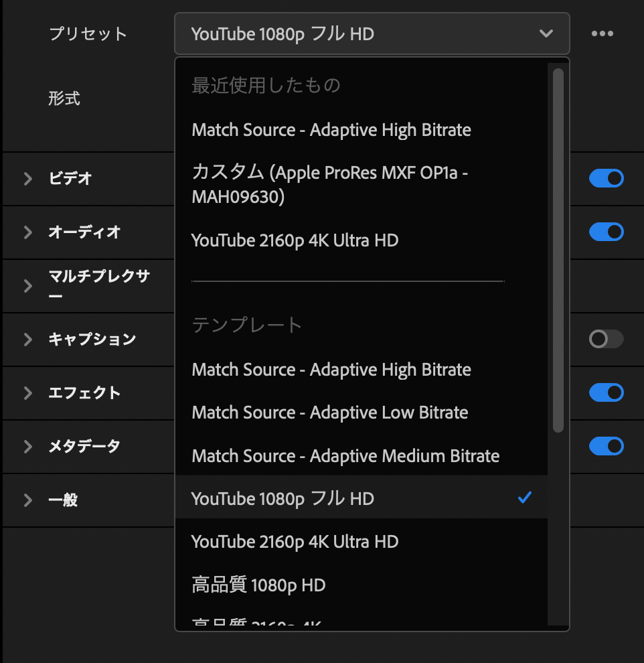Select recent preset Match Source - Adaptive High Bitrate
Image resolution: width=644 pixels, height=663 pixels.
tap(361, 130)
